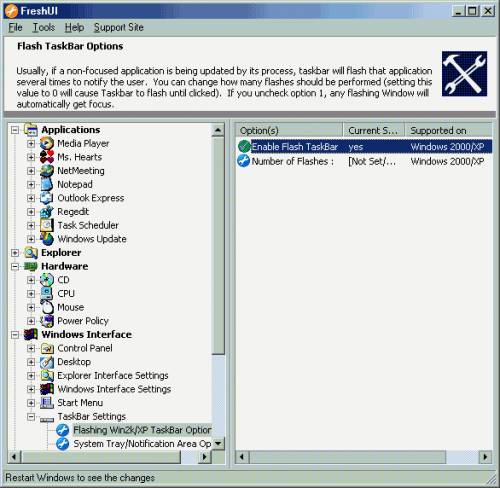Click the options list right scroll arrow

[485, 457]
